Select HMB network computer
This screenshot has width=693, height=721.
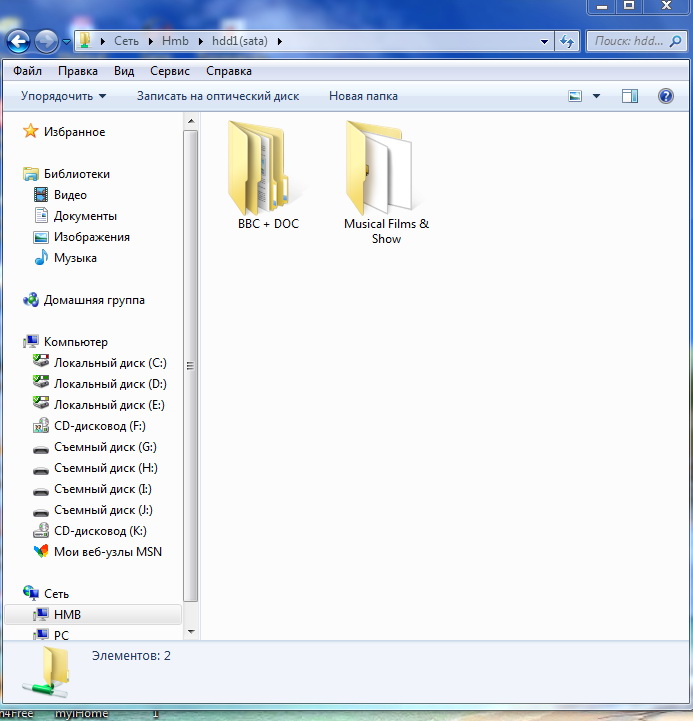pos(93,615)
